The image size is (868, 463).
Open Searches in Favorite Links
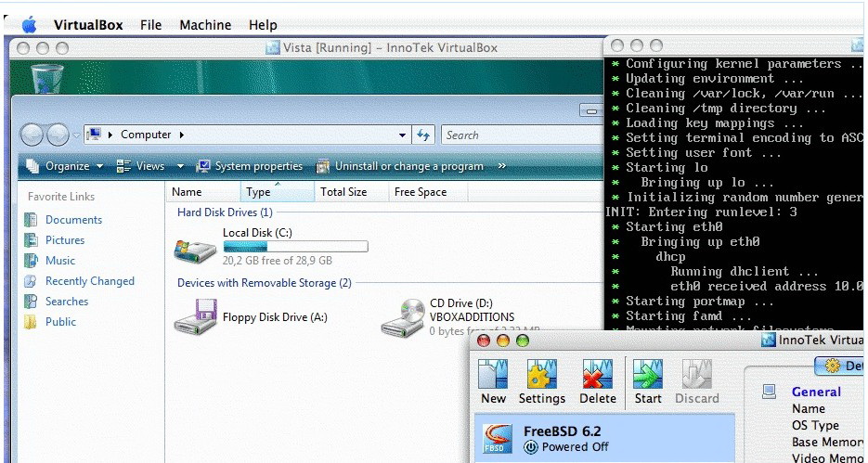point(67,302)
